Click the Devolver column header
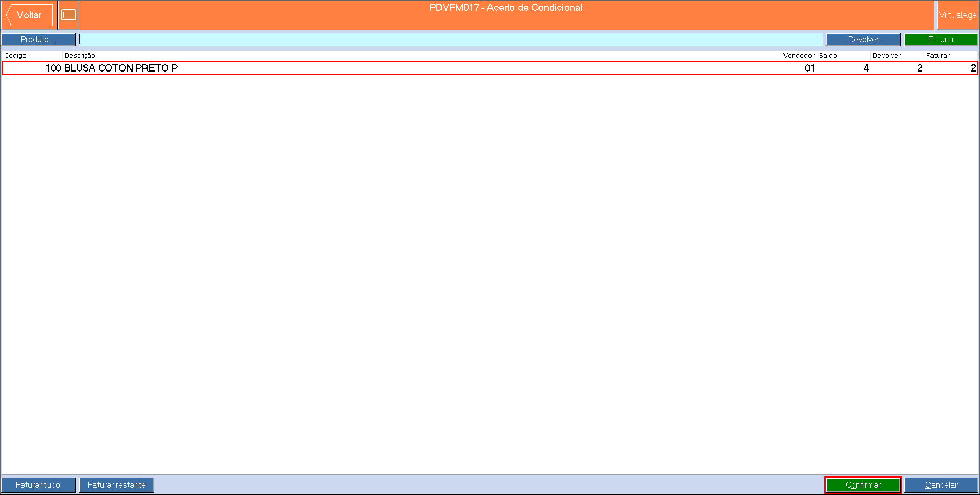Viewport: 980px width, 495px height. click(x=887, y=55)
